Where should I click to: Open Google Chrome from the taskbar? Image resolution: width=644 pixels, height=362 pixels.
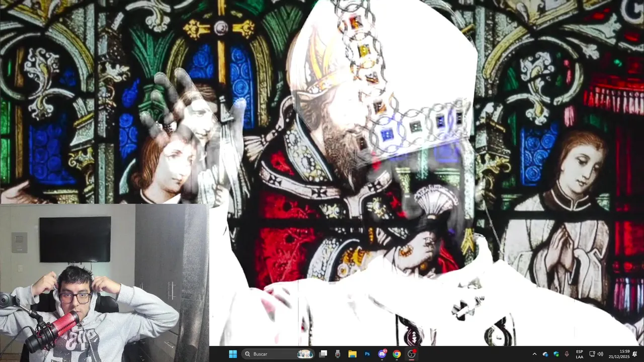pos(396,354)
